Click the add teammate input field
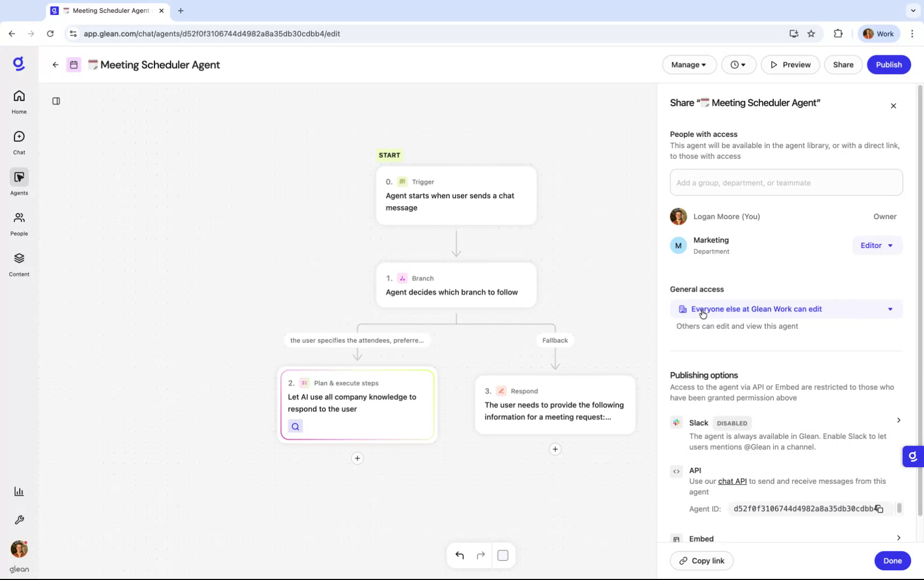The height and width of the screenshot is (580, 924). 786,183
